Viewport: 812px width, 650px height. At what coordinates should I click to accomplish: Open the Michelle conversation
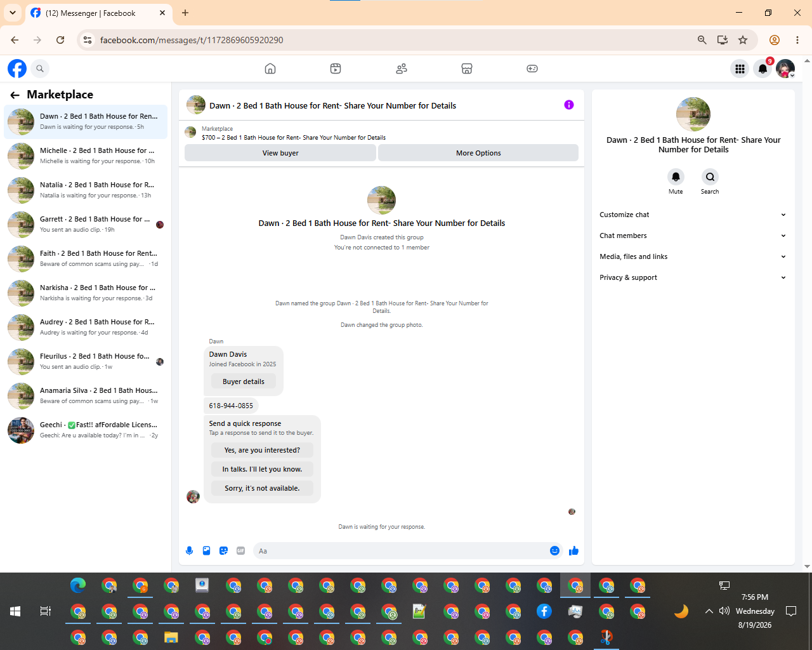[86, 156]
